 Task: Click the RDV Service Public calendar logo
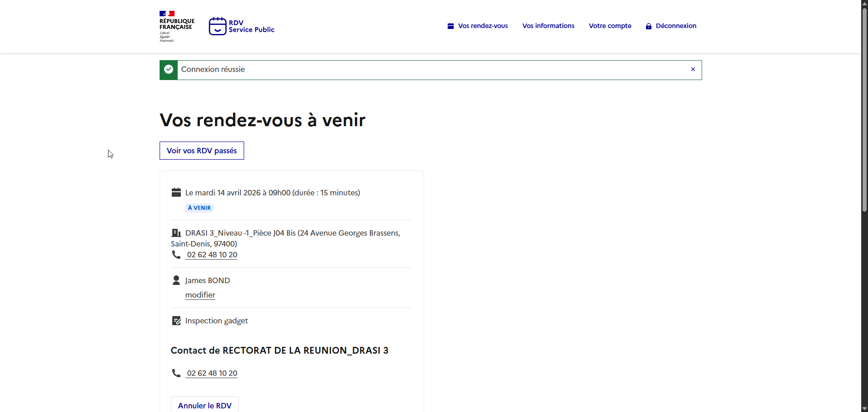coord(217,26)
